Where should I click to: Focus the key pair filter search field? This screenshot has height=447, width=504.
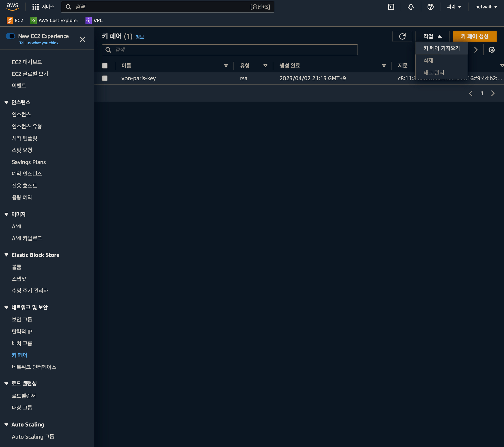(230, 50)
